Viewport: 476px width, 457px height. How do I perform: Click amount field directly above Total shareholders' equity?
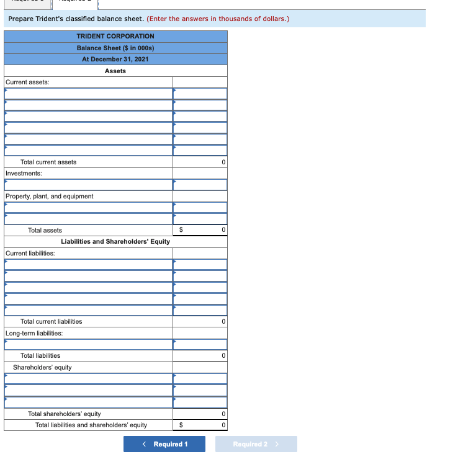(200, 402)
